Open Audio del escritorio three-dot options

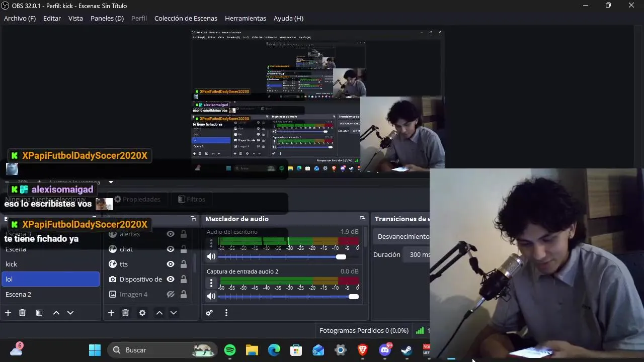[x=211, y=243]
